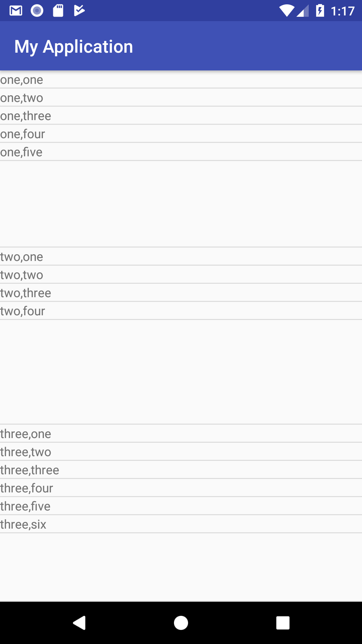Screen dimensions: 362x644
Task: Tap the Gmail notification icon
Action: tap(16, 11)
